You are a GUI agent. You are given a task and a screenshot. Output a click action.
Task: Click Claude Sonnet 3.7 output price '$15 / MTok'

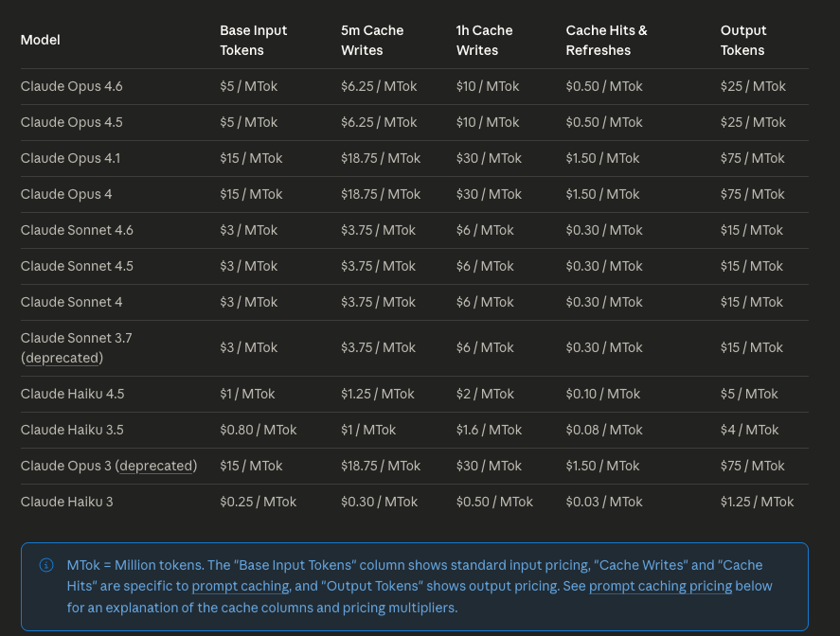point(752,347)
